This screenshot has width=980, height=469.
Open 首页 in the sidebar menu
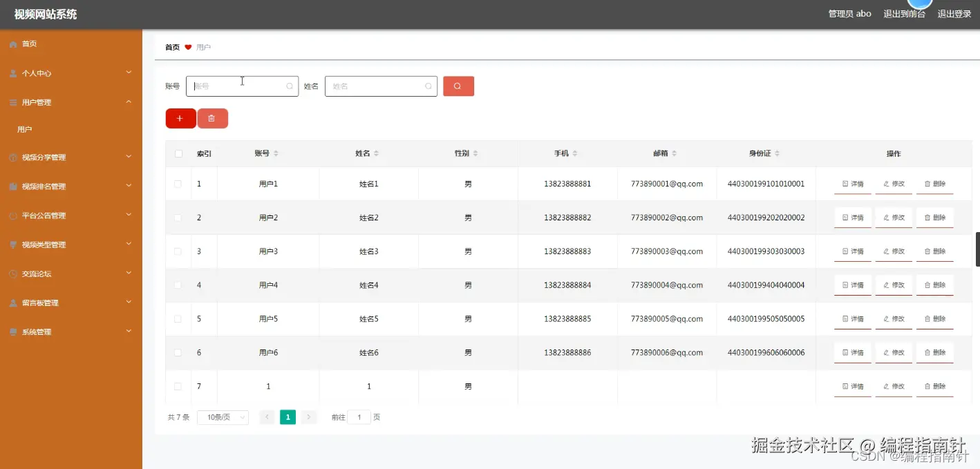(x=71, y=44)
